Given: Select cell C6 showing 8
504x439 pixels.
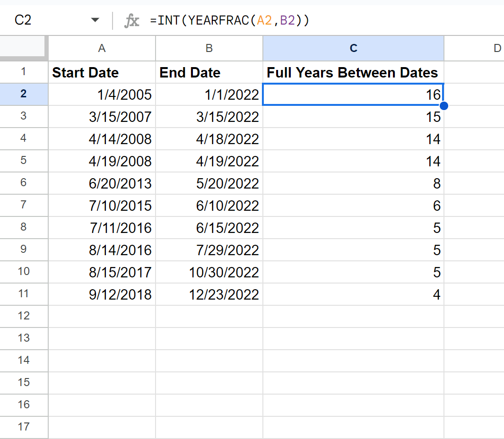Looking at the screenshot, I should point(353,183).
